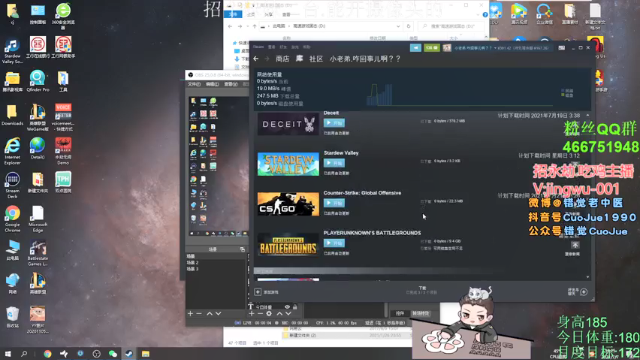Open Battlestate Games Launcher desktop shortcut
Image resolution: width=640 pixels, height=360 pixels.
[x=38, y=253]
